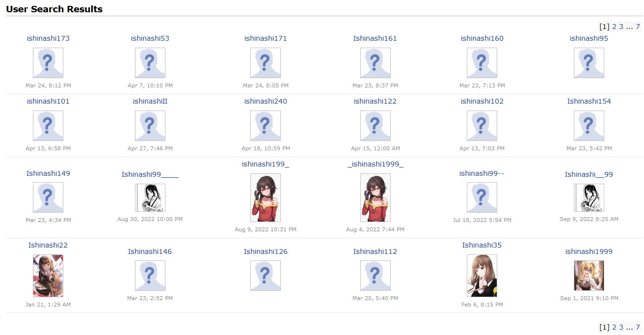Visit _ishinashi1999_ profile link
This screenshot has width=644, height=335.
coord(376,164)
